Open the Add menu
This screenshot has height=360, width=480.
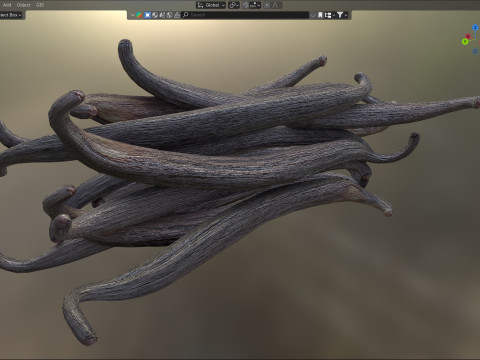click(7, 5)
